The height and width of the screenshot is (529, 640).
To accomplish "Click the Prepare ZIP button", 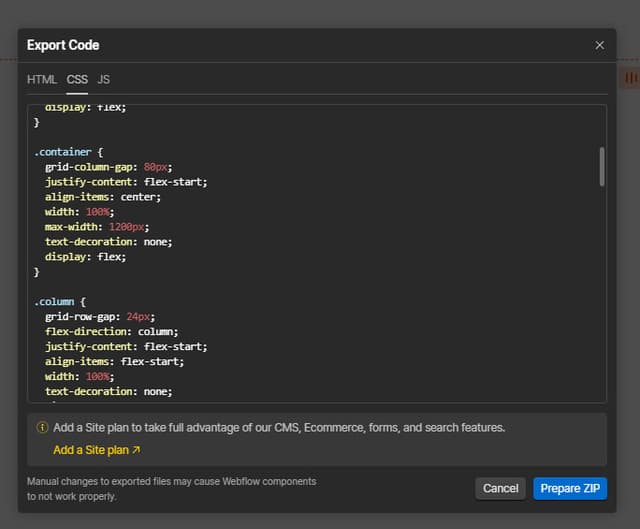I will [x=570, y=488].
